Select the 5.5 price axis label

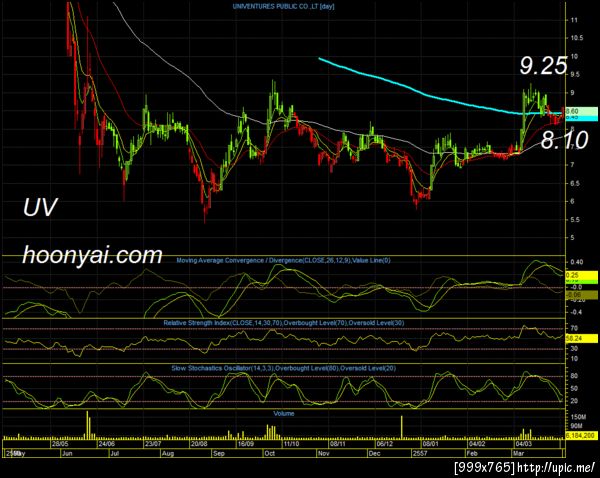tap(575, 220)
